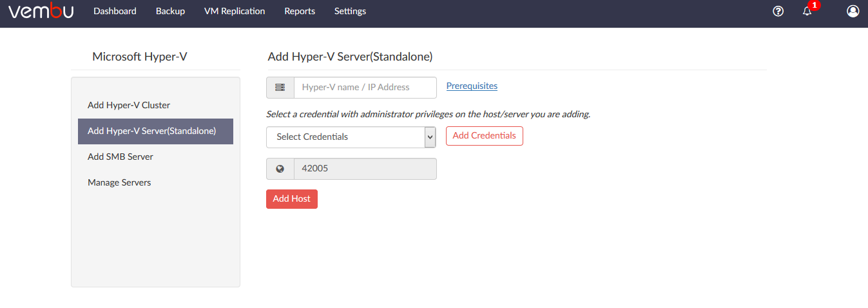Click the Hyper-V name / IP Address field
Viewport: 868px width, 308px height.
(365, 88)
